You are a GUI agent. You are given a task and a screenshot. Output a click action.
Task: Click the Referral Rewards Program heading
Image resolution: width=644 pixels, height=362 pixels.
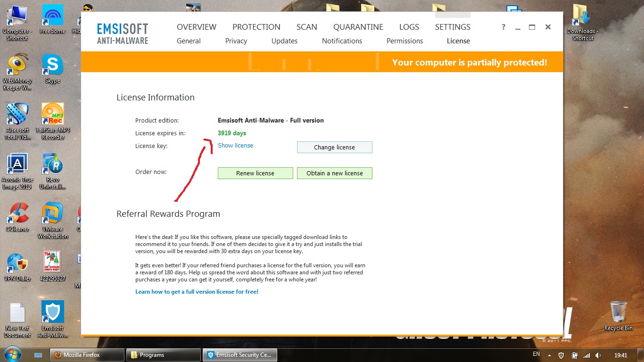(168, 214)
